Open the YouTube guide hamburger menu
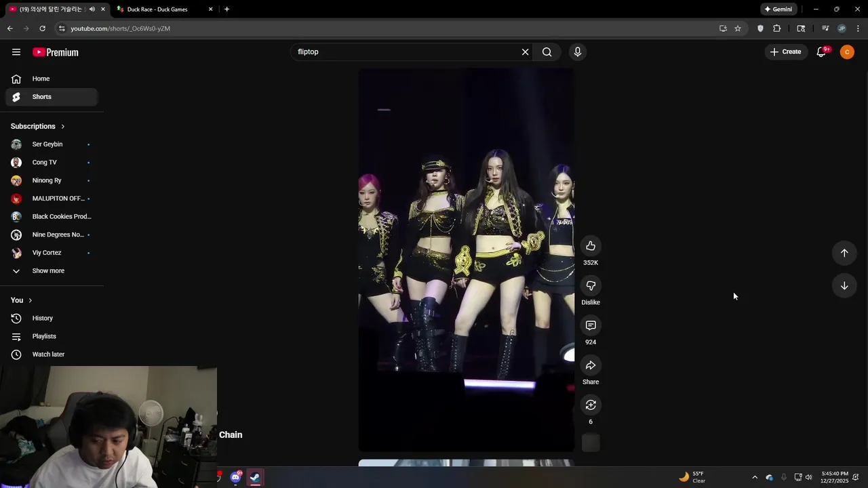 click(x=16, y=52)
